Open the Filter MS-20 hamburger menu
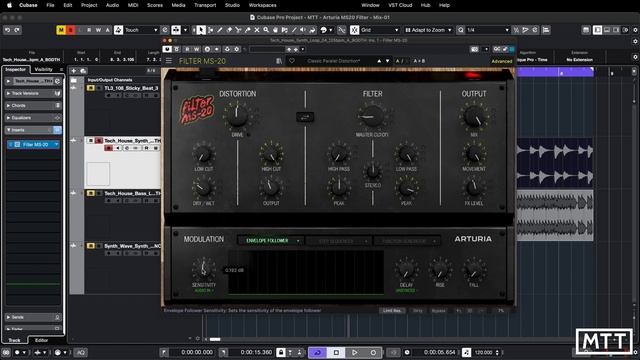The width and height of the screenshot is (640, 360). (x=169, y=61)
